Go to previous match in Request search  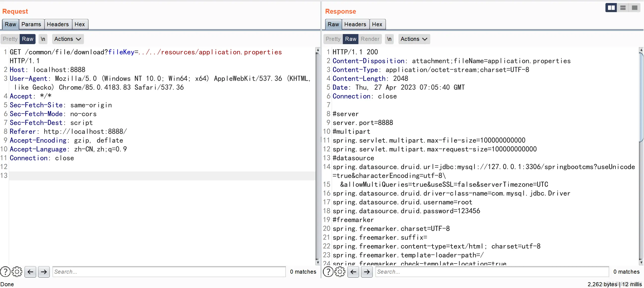30,272
